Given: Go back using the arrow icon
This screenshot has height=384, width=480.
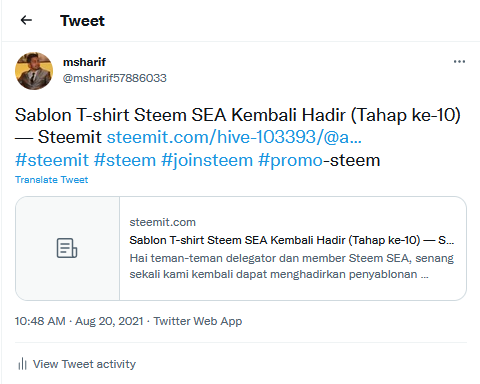Looking at the screenshot, I should point(26,20).
